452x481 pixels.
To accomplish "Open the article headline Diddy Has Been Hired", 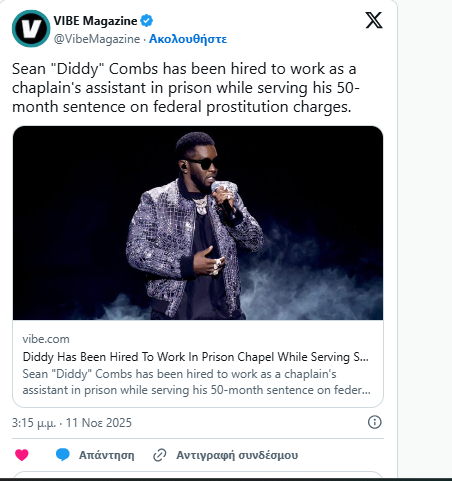I will pos(196,357).
